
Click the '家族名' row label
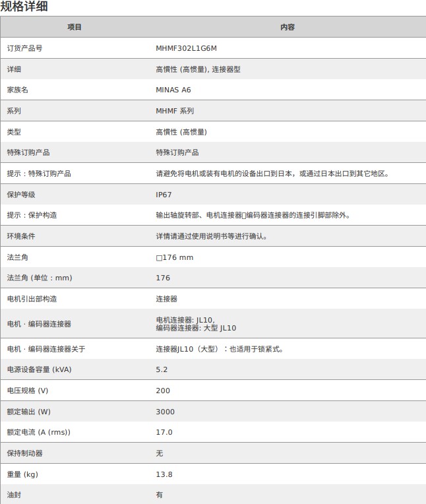pos(18,90)
